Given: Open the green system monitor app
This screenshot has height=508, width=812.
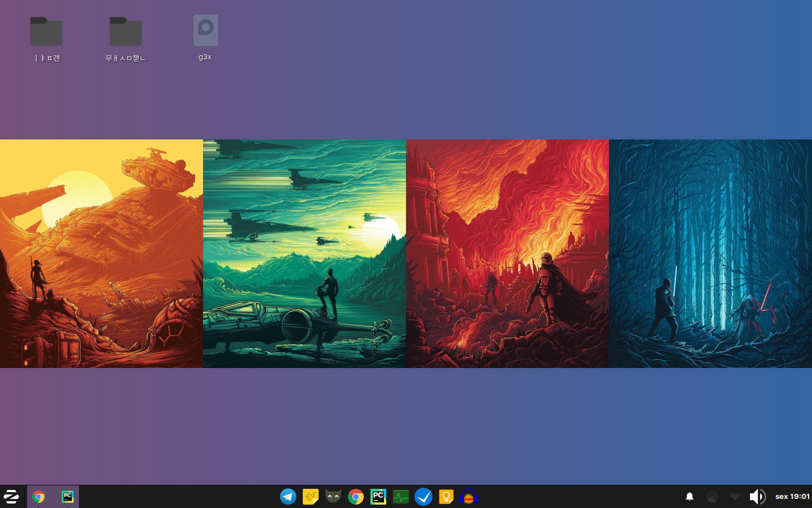Looking at the screenshot, I should [401, 497].
